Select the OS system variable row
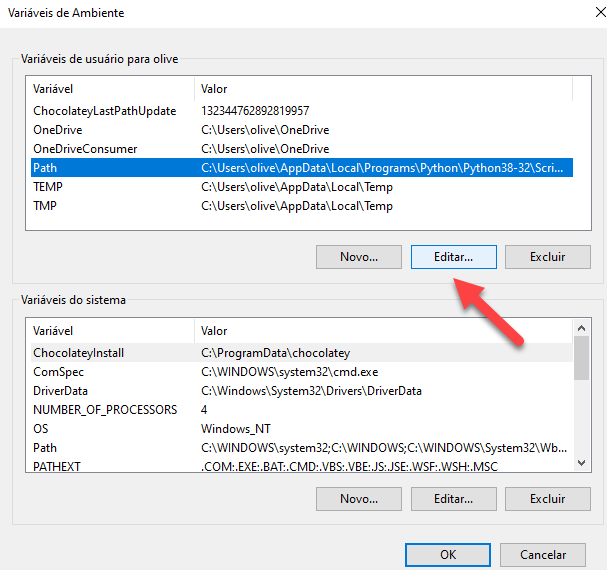Screen dimensions: 607x570 point(302,429)
